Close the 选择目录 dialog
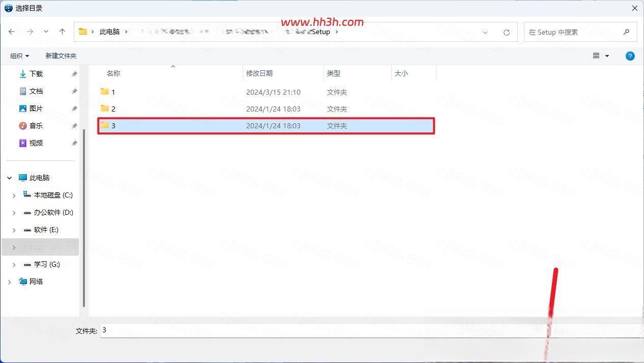 click(x=635, y=8)
